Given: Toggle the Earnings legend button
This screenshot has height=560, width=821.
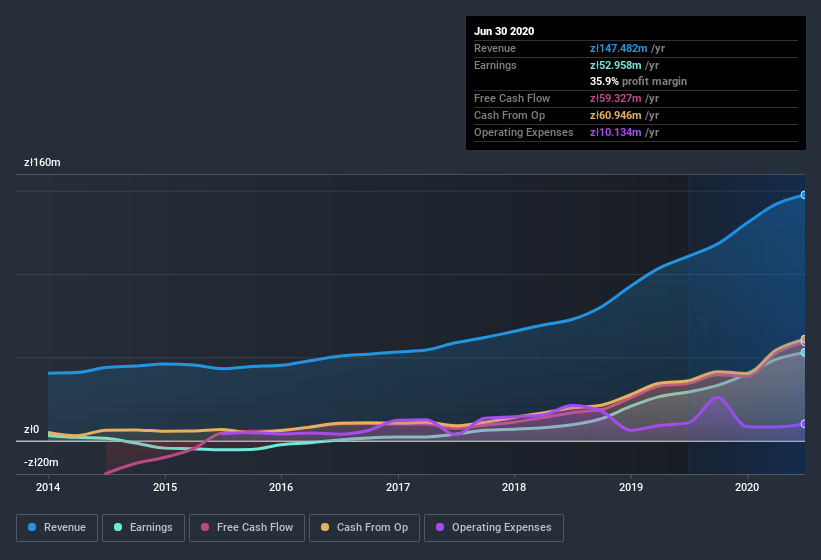Looking at the screenshot, I should pos(143,528).
